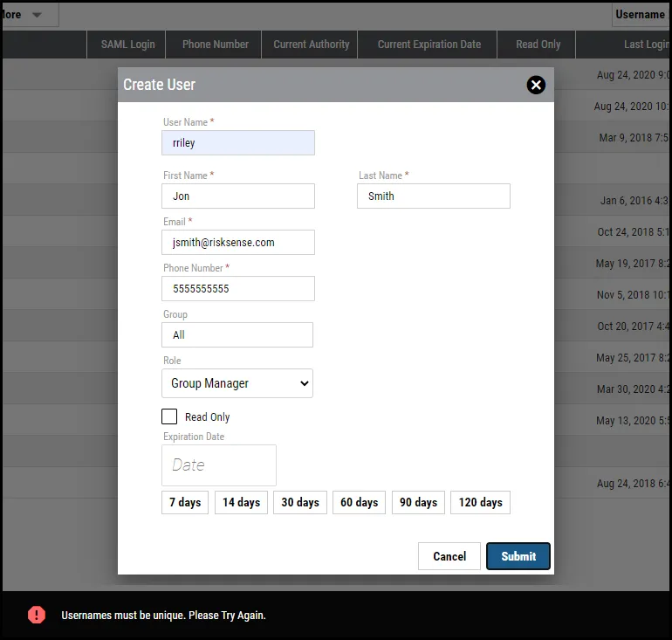672x640 pixels.
Task: Open the More dropdown arrow
Action: tap(37, 15)
